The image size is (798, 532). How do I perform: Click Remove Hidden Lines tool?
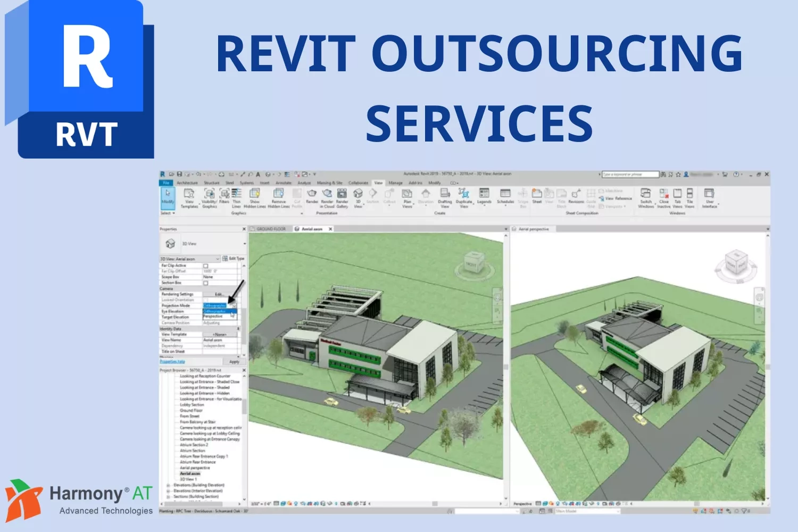tap(278, 198)
